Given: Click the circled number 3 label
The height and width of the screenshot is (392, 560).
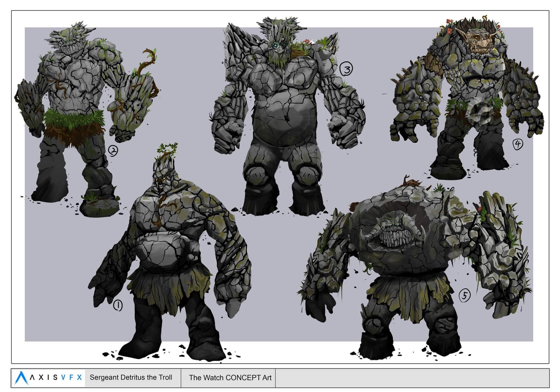Looking at the screenshot, I should (x=346, y=69).
